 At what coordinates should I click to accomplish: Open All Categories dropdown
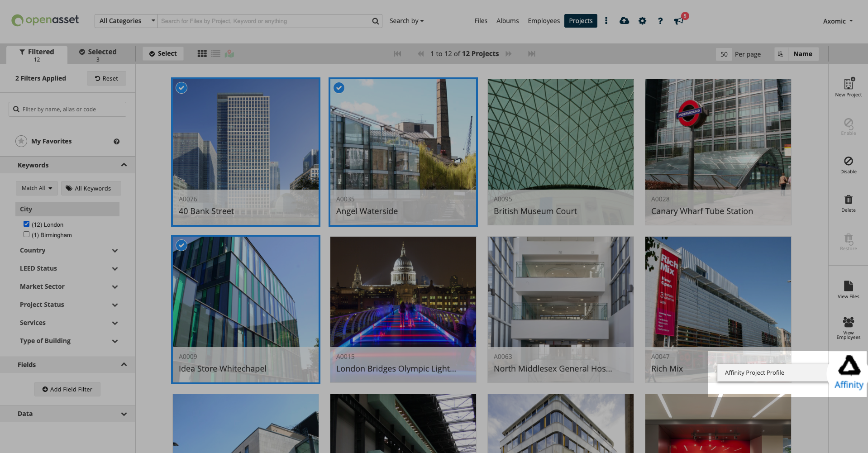point(126,21)
